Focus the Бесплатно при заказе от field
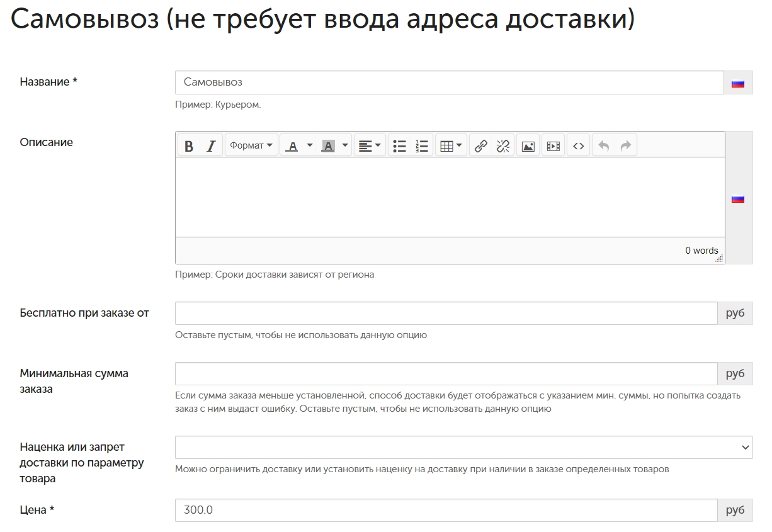 pos(446,313)
